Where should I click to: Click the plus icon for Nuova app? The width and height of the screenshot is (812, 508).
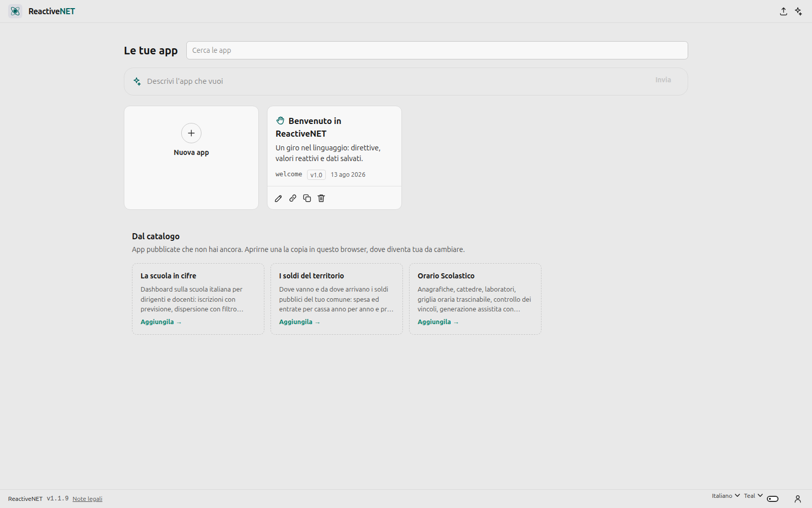click(x=191, y=133)
